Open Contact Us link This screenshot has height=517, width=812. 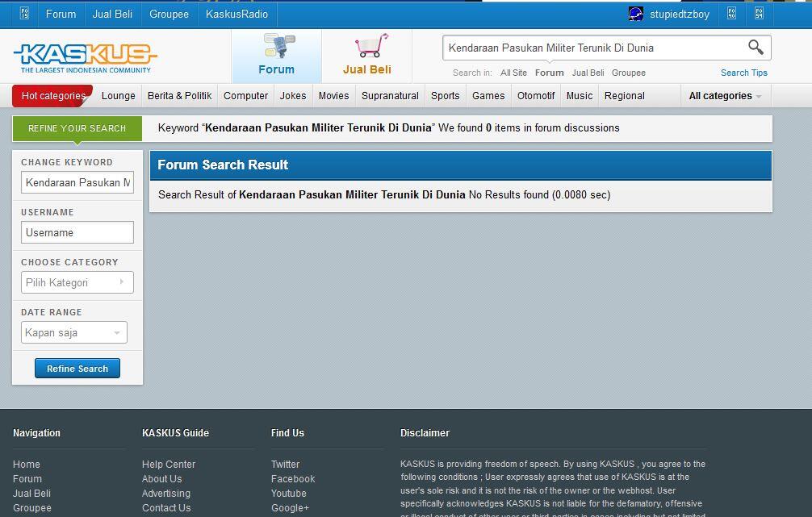tap(166, 507)
